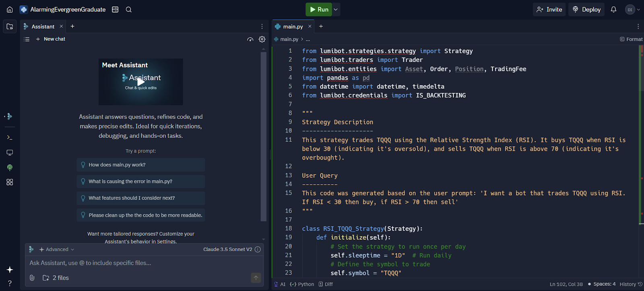Toggle the Diff view in status bar
The image size is (644, 291).
(326, 284)
